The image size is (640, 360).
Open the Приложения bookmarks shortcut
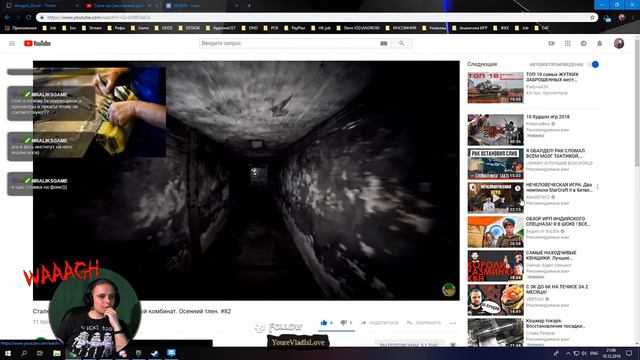tap(21, 28)
